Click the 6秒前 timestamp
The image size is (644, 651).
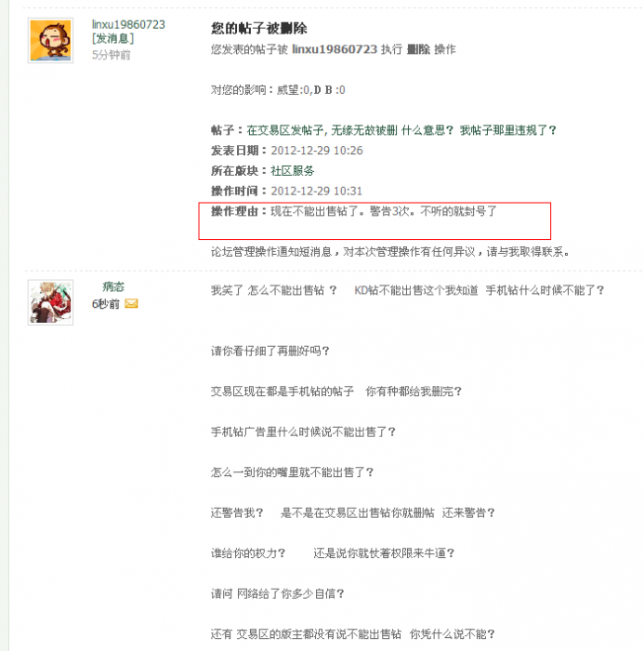coord(105,304)
